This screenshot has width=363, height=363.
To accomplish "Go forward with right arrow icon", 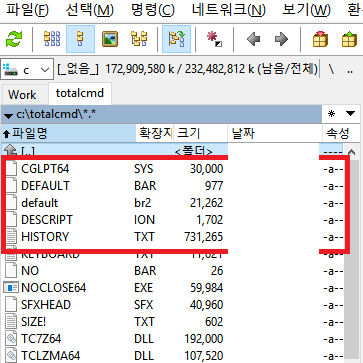I will (x=282, y=39).
